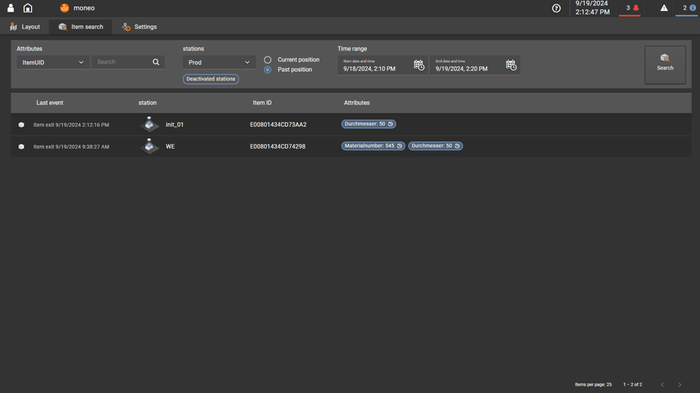Click the magnifier icon in attribute search
The image size is (700, 393).
click(156, 62)
